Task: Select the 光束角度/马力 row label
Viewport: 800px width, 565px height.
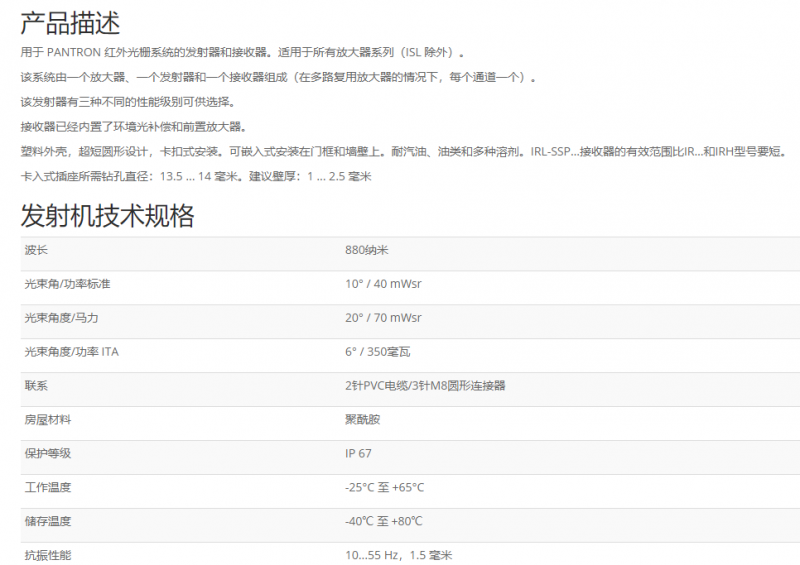Action: point(62,318)
